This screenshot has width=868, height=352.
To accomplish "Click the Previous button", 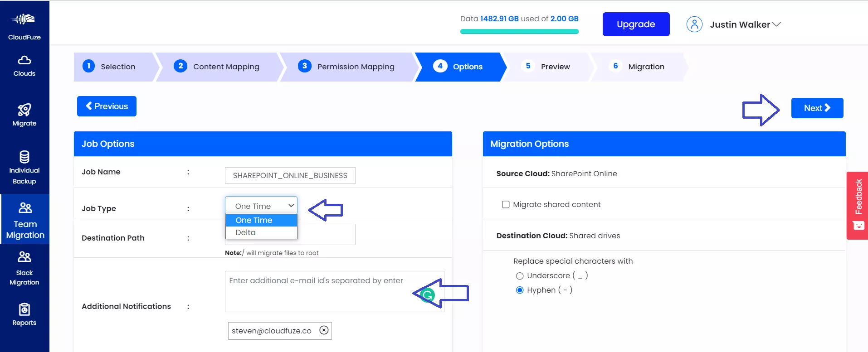I will tap(107, 106).
